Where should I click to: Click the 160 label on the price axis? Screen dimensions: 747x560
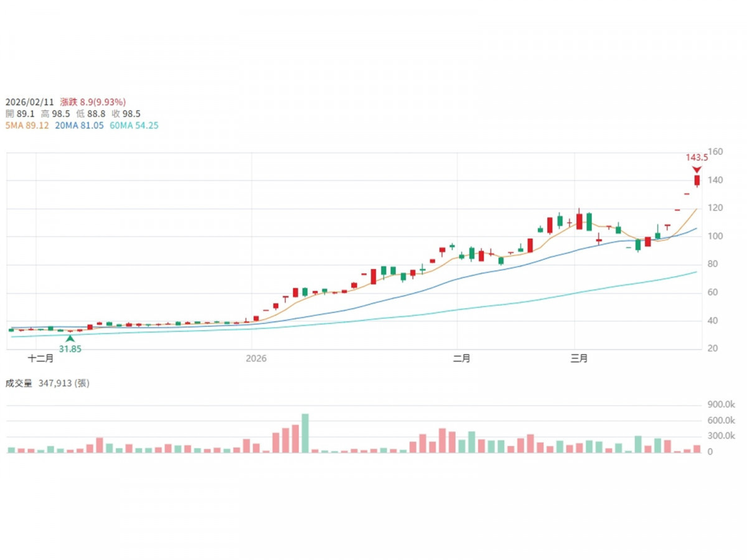[x=715, y=152]
